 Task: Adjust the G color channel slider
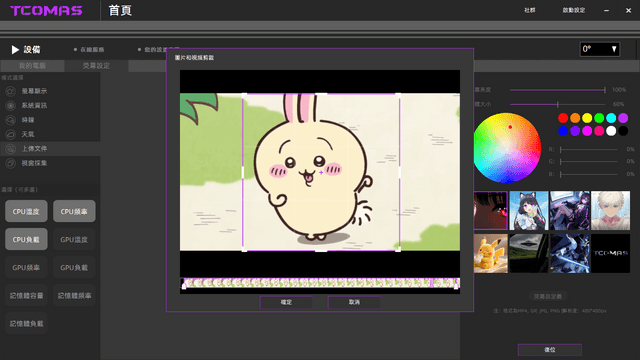(589, 162)
